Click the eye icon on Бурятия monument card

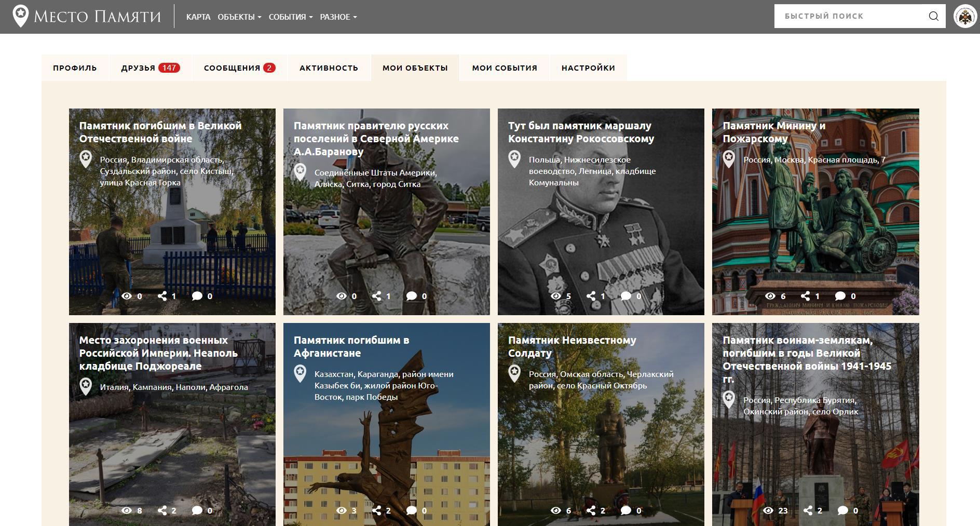768,510
